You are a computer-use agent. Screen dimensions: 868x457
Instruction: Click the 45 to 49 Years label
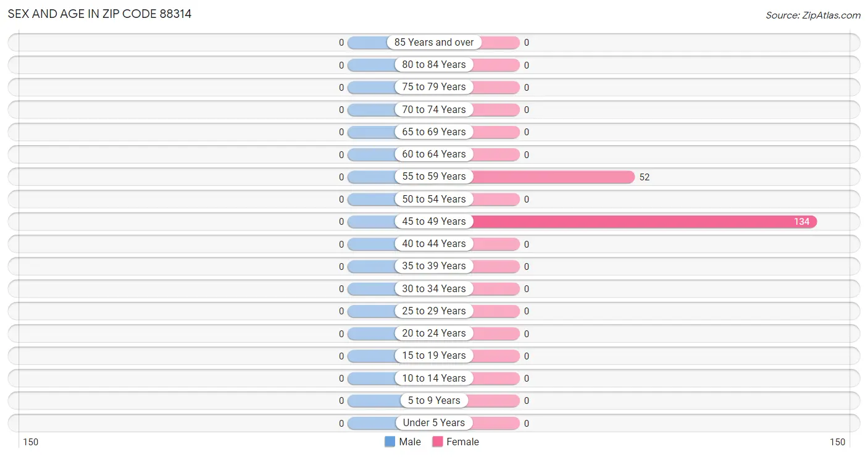pos(434,222)
